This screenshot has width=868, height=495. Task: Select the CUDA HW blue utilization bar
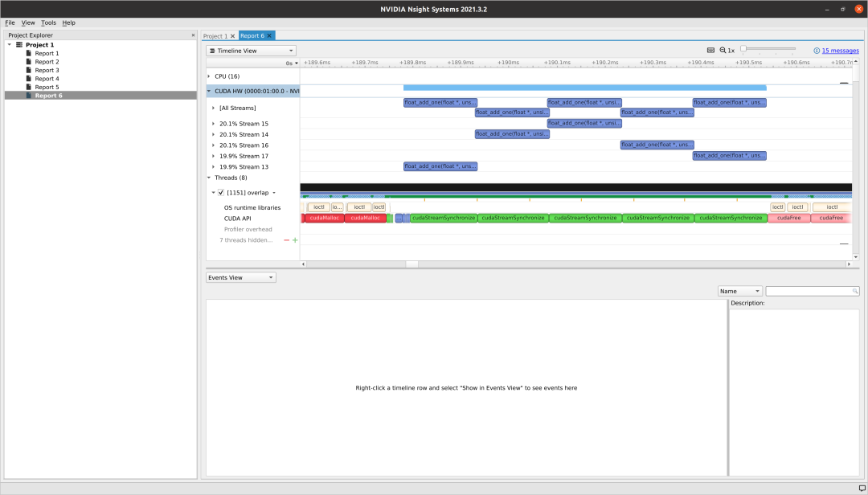tap(584, 88)
